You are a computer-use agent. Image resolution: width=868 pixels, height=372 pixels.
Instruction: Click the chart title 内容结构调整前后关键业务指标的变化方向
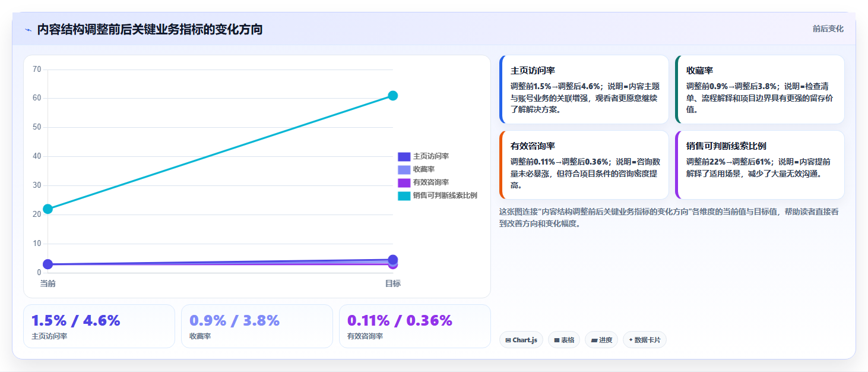tap(150, 29)
